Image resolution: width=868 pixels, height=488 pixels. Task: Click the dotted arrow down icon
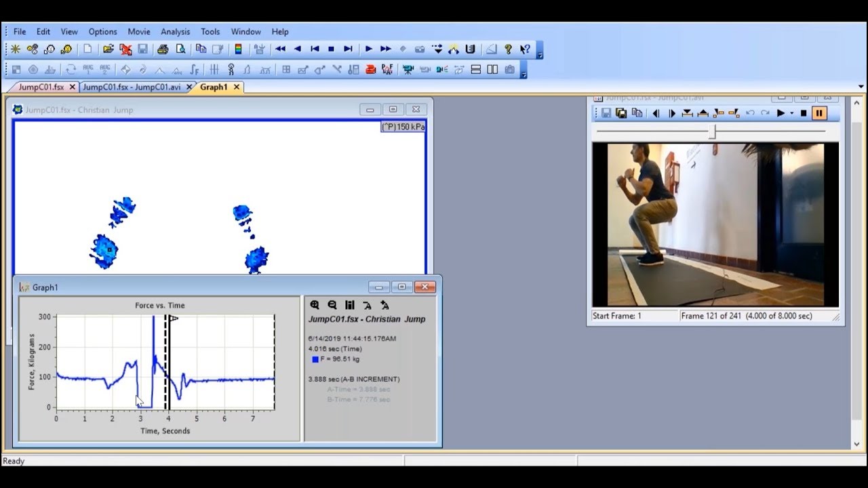pos(437,49)
